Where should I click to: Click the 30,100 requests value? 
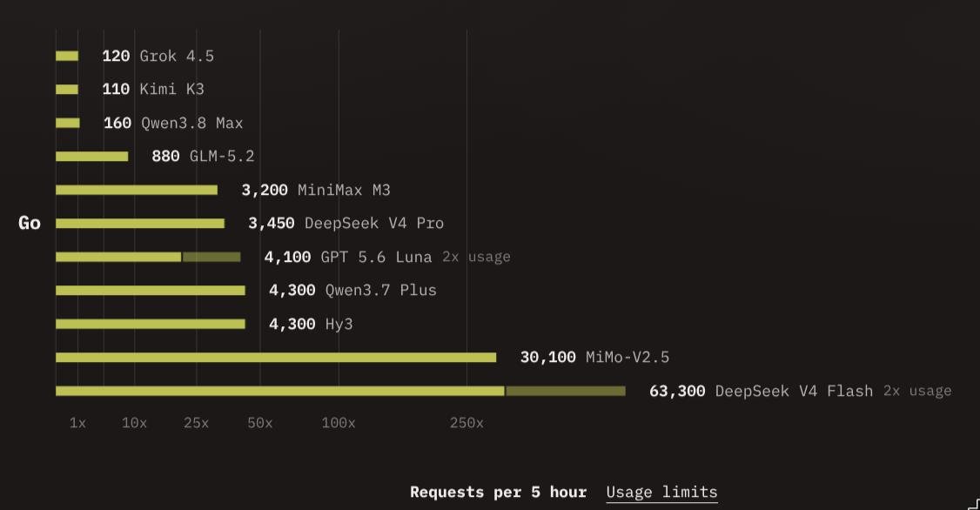point(548,358)
